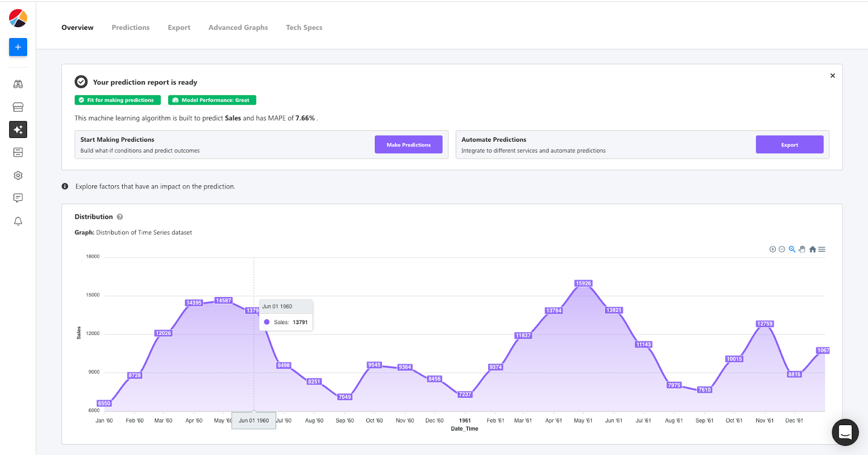Open the feedback message icon in sidebar
This screenshot has height=455, width=868.
(x=18, y=198)
